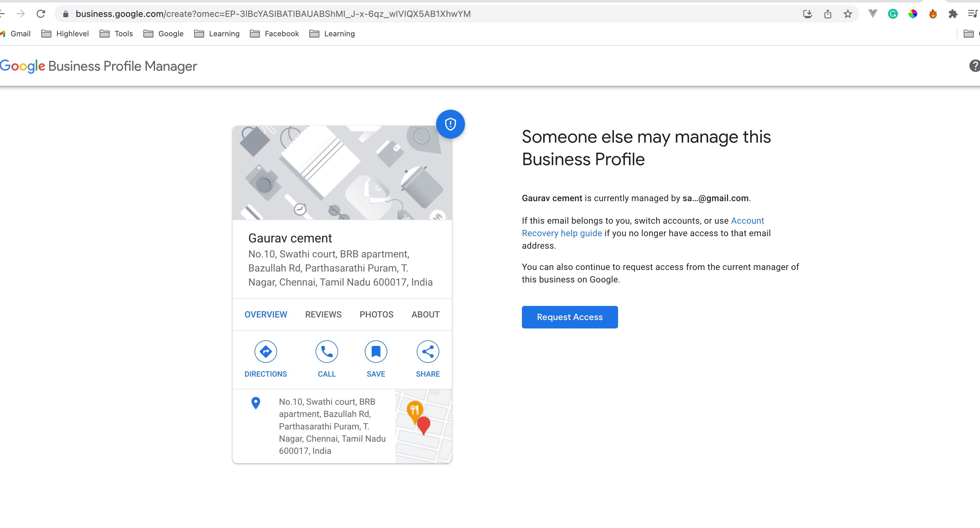Click the Save bookmark icon

[x=376, y=351]
